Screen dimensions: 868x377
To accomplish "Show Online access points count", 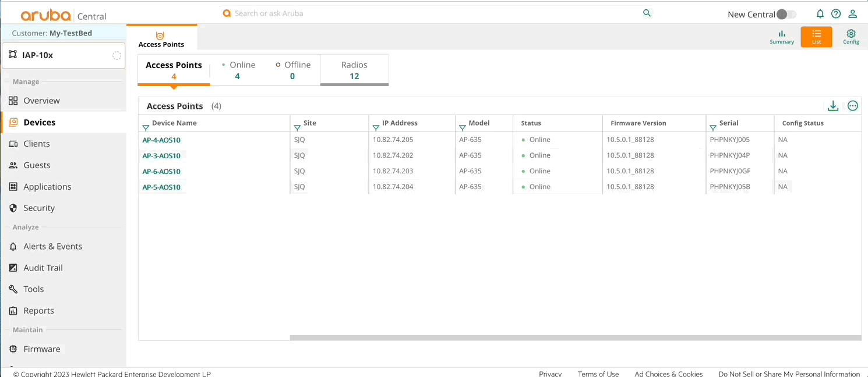I will pos(238,70).
